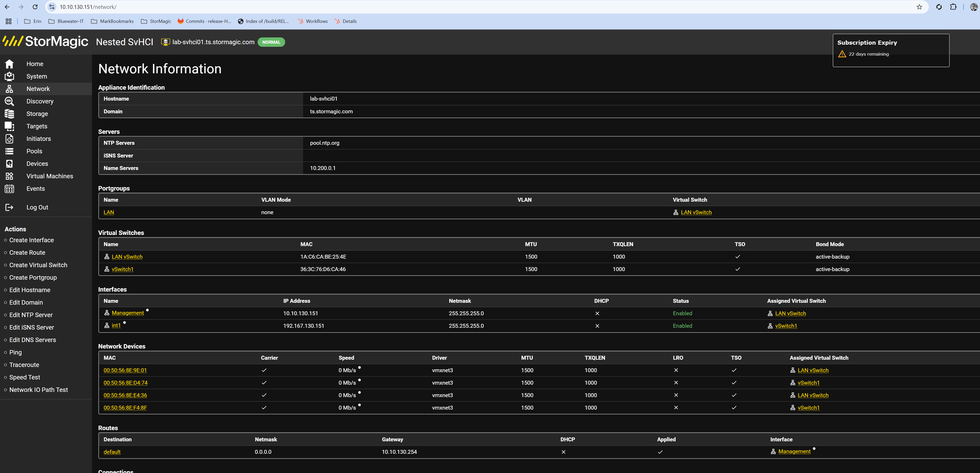The width and height of the screenshot is (980, 473).
Task: Open network device 00:50:56:8E:E4:36
Action: click(125, 396)
